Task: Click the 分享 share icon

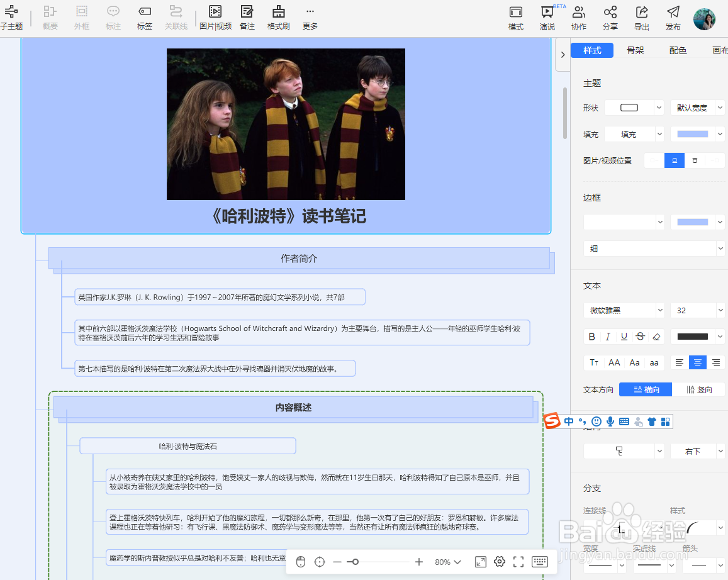Action: click(x=610, y=18)
